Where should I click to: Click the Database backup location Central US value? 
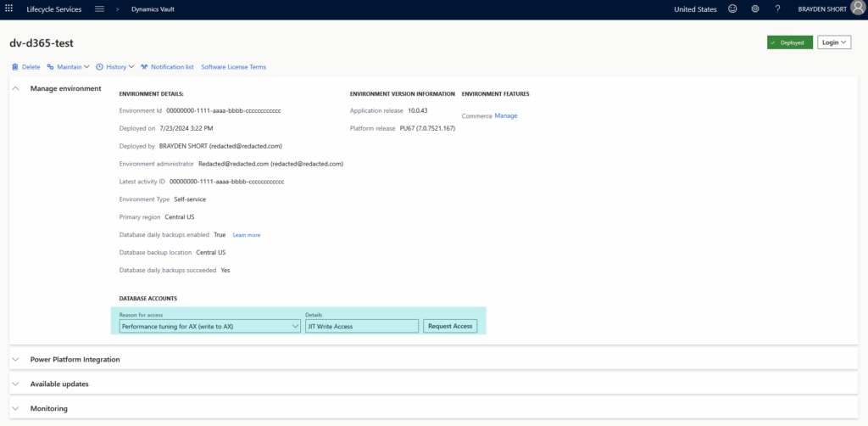pos(211,253)
